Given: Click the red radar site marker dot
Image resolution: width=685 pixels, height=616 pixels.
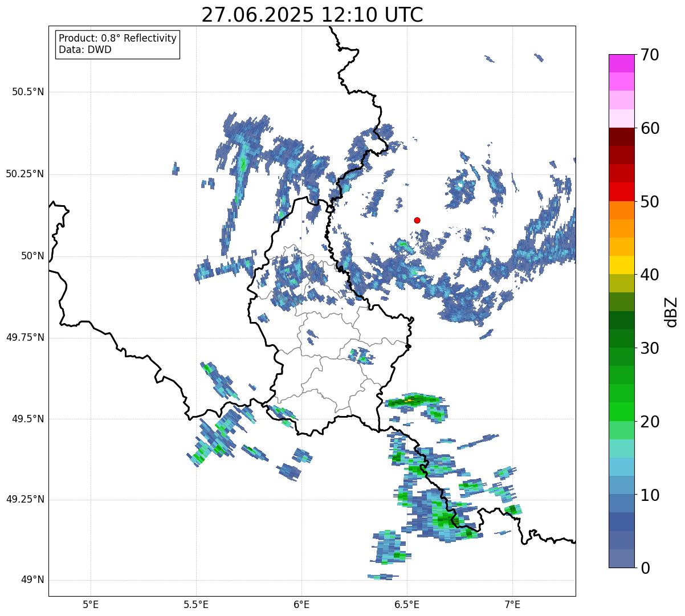Looking at the screenshot, I should (417, 220).
